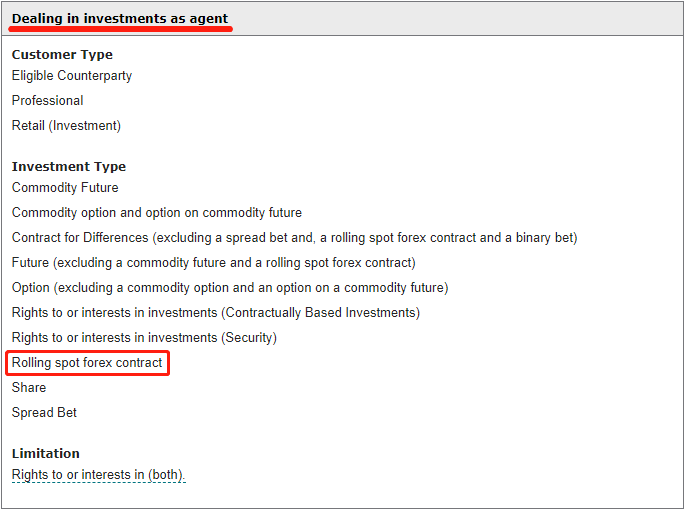685x510 pixels.
Task: Choose the Spread Bet investment type
Action: [x=44, y=412]
